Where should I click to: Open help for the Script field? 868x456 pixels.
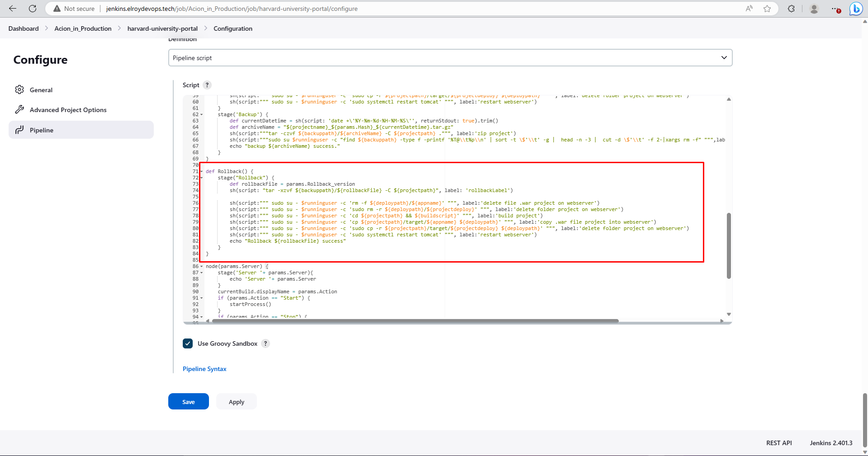click(207, 85)
